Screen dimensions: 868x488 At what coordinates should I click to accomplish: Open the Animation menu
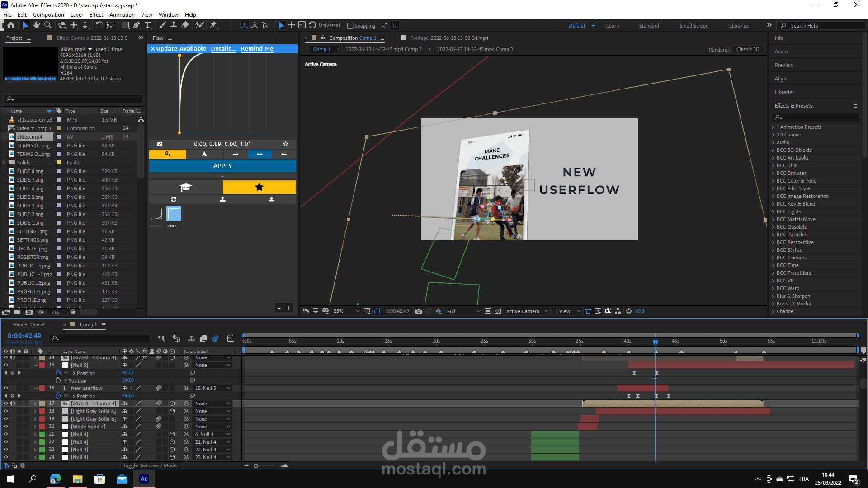click(x=122, y=14)
